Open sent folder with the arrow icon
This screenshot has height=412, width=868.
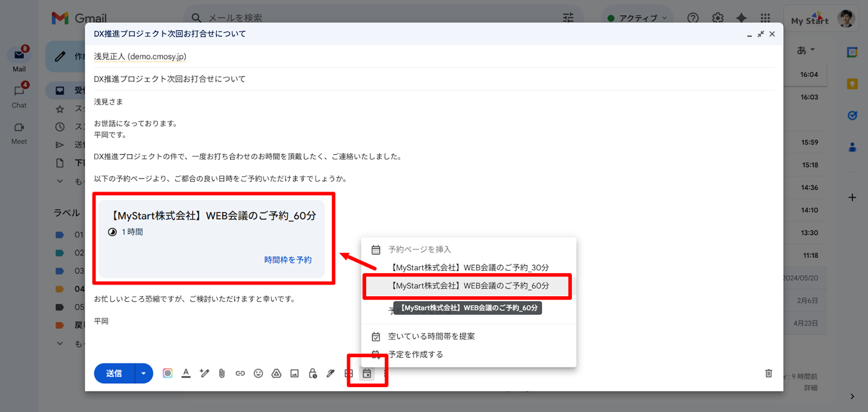click(60, 145)
